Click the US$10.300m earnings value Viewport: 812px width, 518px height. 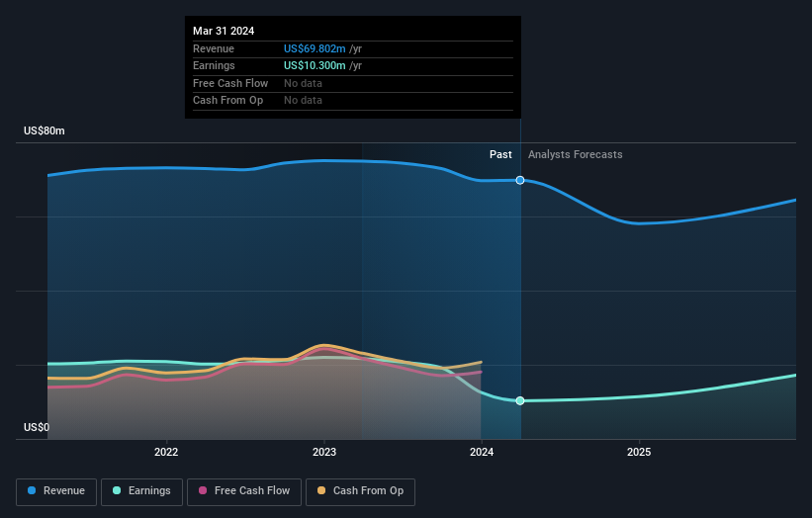click(315, 65)
